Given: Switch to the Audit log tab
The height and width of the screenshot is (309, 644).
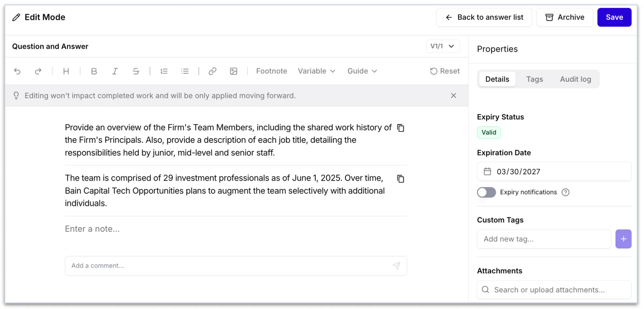Looking at the screenshot, I should [x=576, y=79].
